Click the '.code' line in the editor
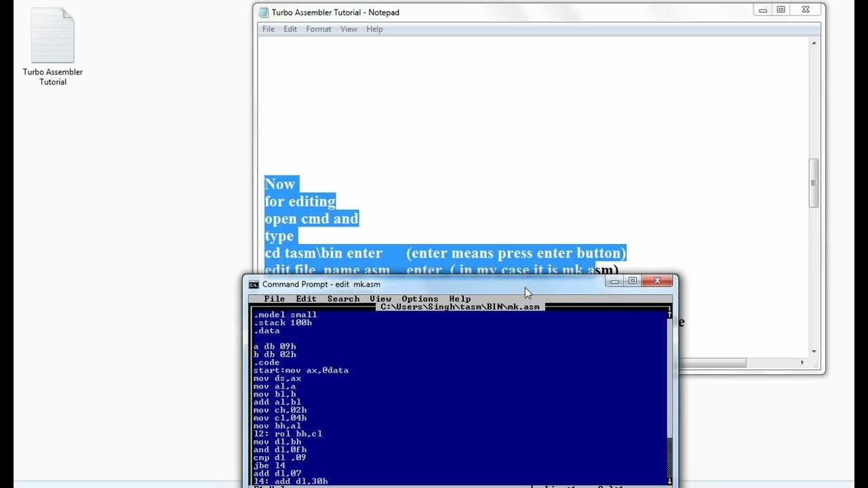Image resolution: width=868 pixels, height=488 pixels. 267,363
